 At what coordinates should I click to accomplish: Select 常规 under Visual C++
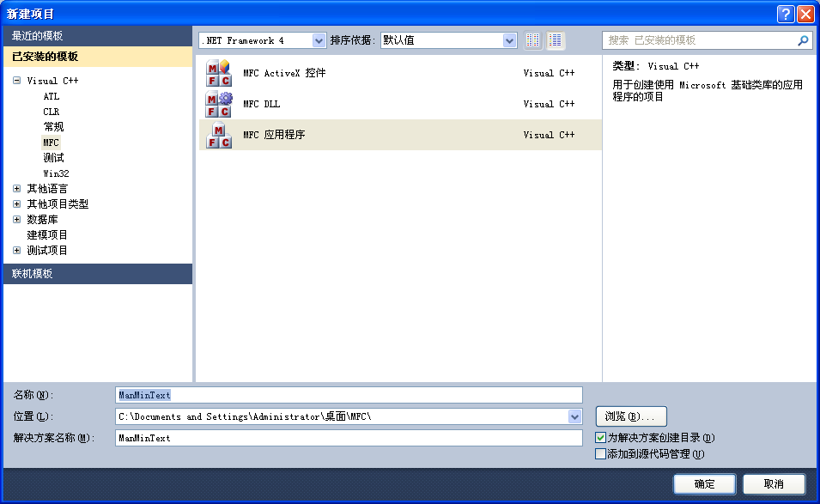click(53, 127)
